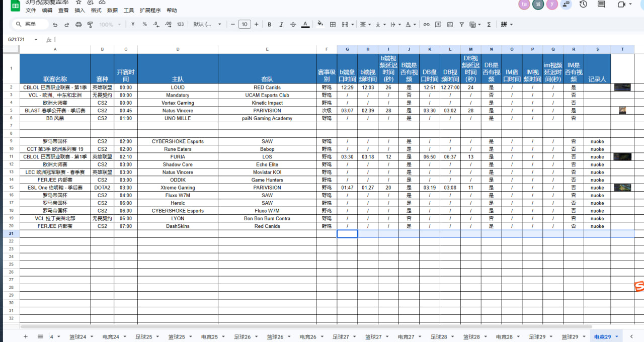This screenshot has width=644, height=342.
Task: Click the formula bar input
Action: point(347,39)
